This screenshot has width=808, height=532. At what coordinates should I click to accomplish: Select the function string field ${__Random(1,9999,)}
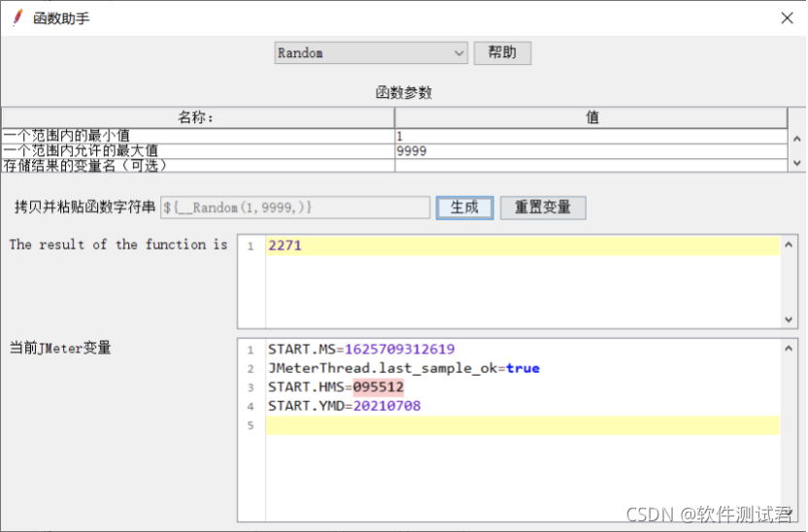pos(295,208)
